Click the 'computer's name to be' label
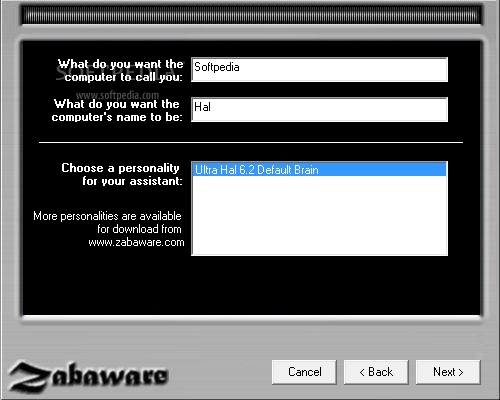This screenshot has width=500, height=400. click(117, 117)
